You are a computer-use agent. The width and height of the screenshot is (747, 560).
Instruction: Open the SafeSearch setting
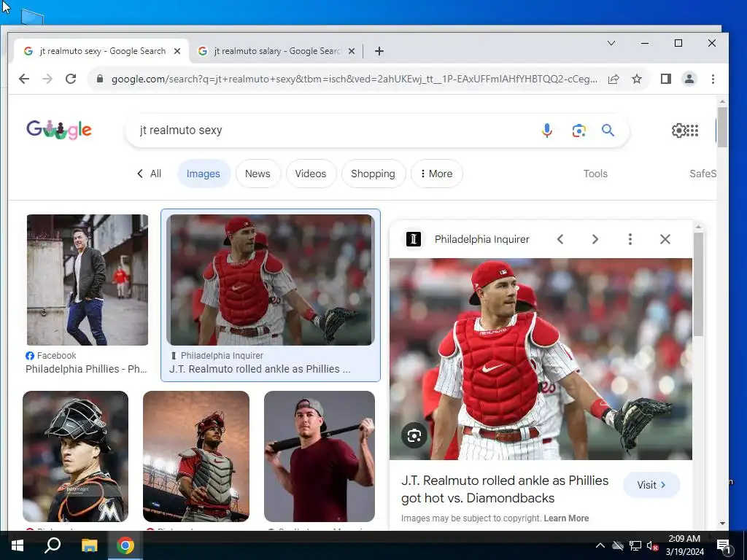(x=703, y=174)
